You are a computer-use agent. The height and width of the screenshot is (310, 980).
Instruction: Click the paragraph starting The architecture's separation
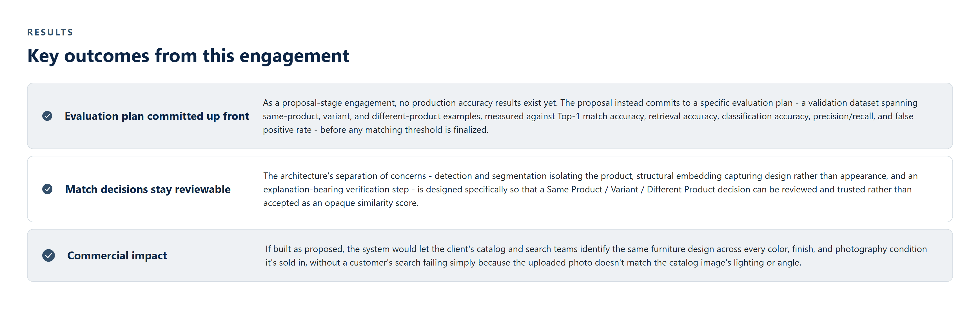pyautogui.click(x=591, y=189)
